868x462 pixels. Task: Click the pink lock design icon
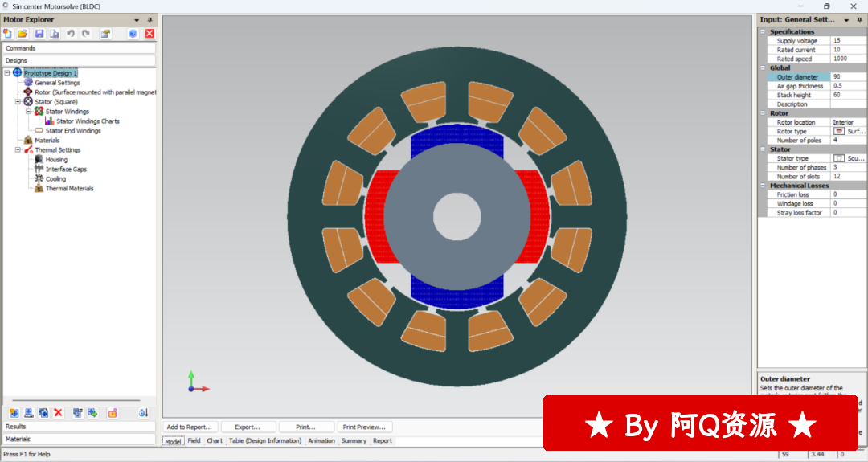[113, 413]
